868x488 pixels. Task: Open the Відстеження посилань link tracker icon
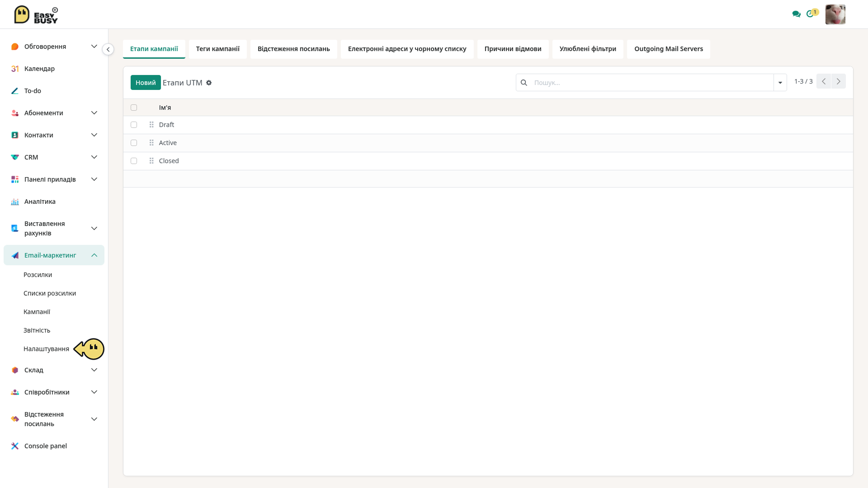click(15, 419)
